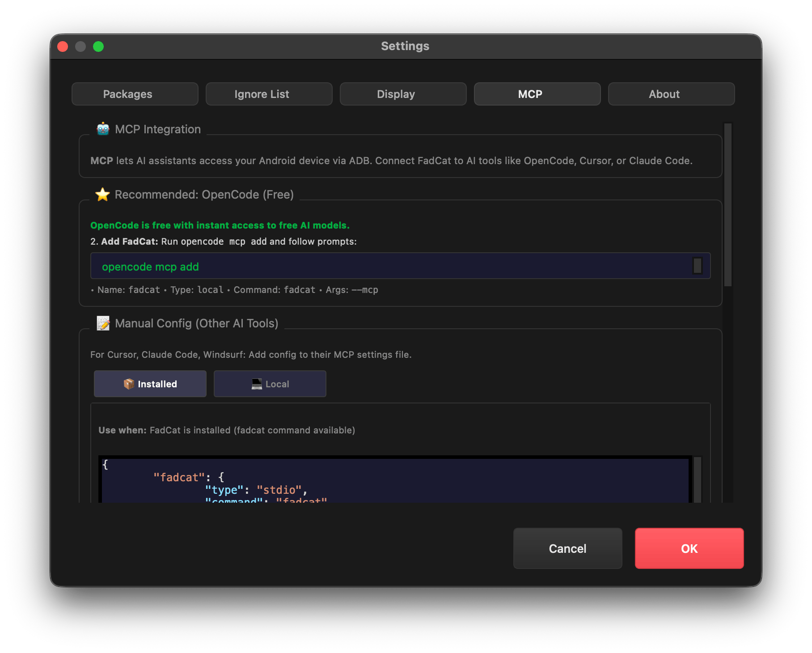Image resolution: width=812 pixels, height=653 pixels.
Task: Click the '"fadcat": {' JSON line
Action: coord(189,477)
